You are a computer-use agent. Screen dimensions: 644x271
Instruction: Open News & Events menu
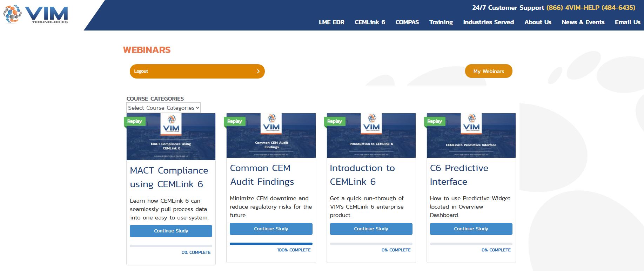(583, 22)
